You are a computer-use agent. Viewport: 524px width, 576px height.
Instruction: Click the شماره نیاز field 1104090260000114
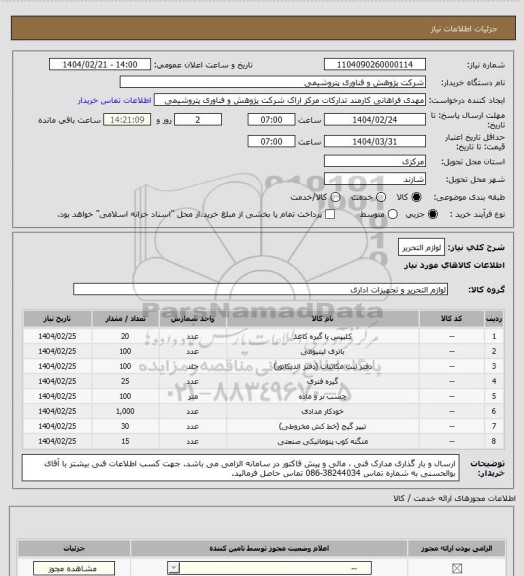[375, 64]
